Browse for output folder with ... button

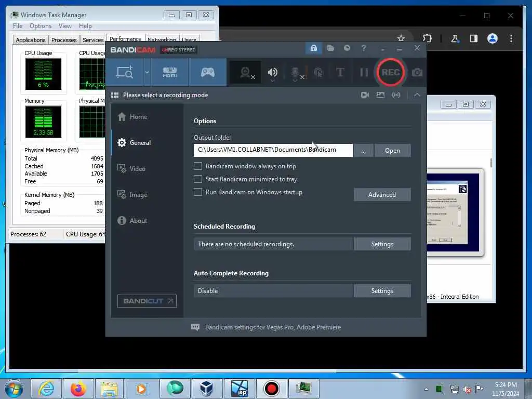click(x=363, y=151)
